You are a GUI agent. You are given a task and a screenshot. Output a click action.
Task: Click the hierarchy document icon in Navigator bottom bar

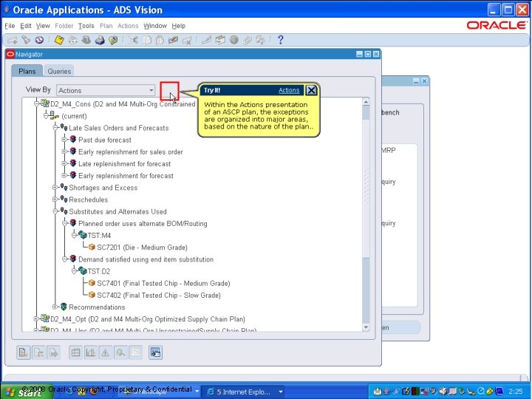pyautogui.click(x=38, y=353)
